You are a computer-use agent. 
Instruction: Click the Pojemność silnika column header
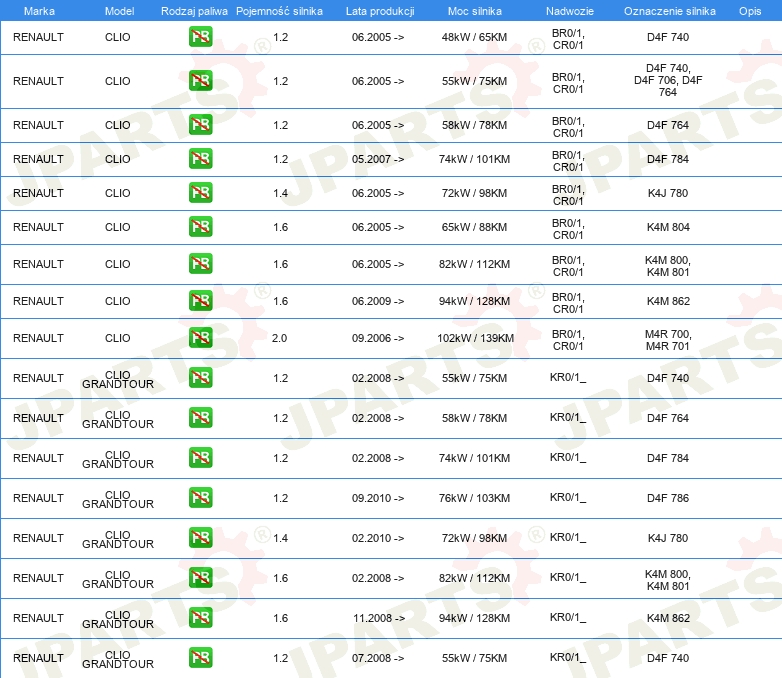click(279, 11)
